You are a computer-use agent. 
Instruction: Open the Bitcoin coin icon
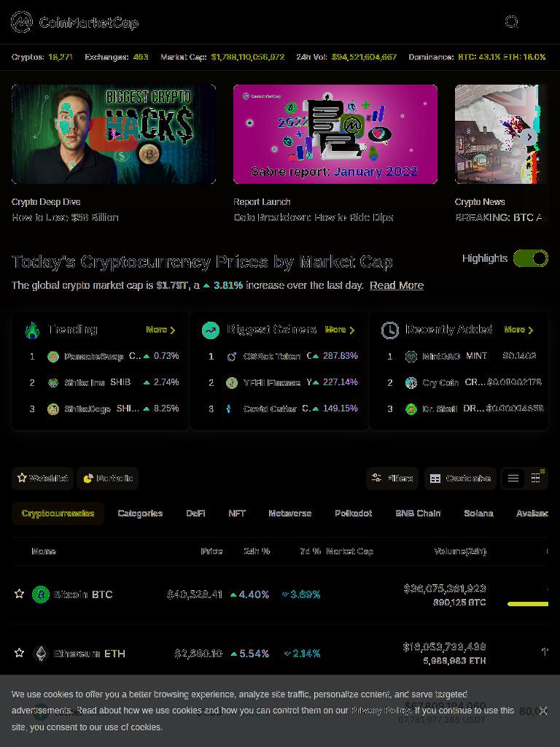[x=41, y=595]
